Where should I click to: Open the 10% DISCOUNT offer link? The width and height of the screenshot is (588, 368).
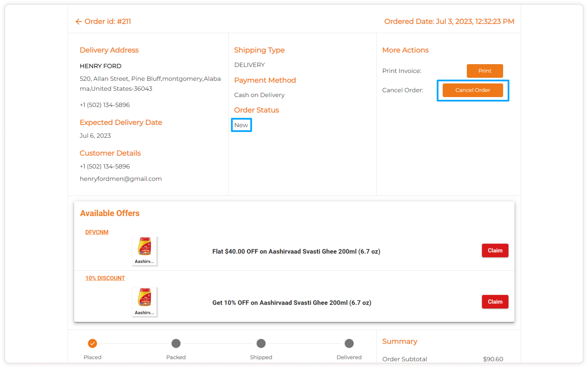pyautogui.click(x=105, y=278)
